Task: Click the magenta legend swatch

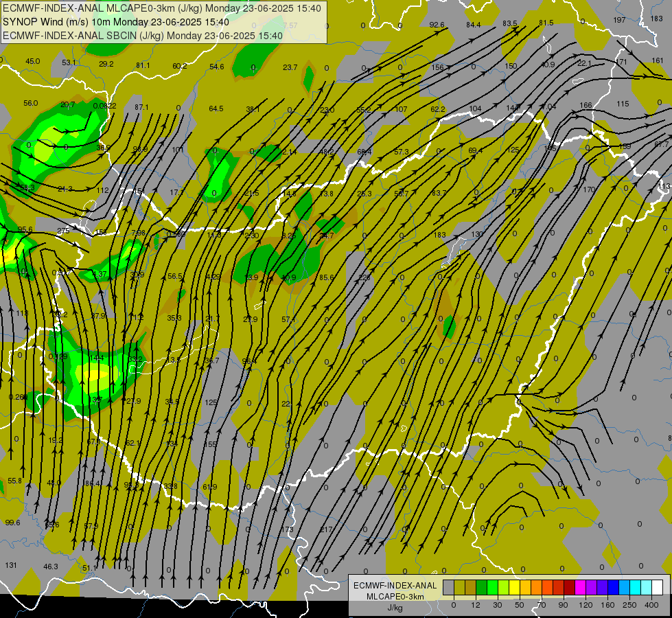Action: (x=580, y=588)
